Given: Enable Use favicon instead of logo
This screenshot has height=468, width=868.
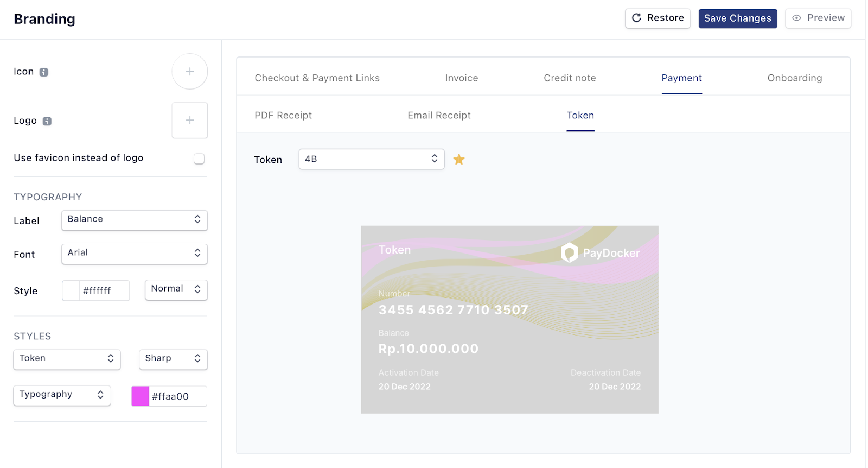Looking at the screenshot, I should 199,159.
